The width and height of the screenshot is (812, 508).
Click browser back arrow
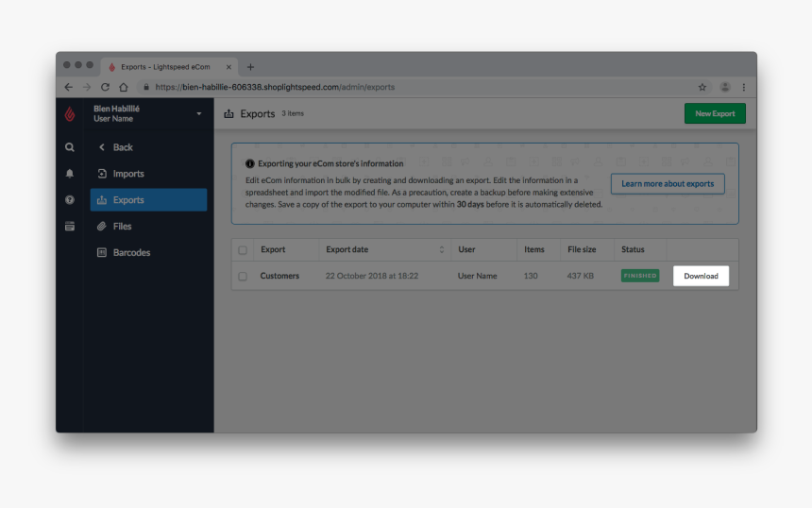pos(68,87)
